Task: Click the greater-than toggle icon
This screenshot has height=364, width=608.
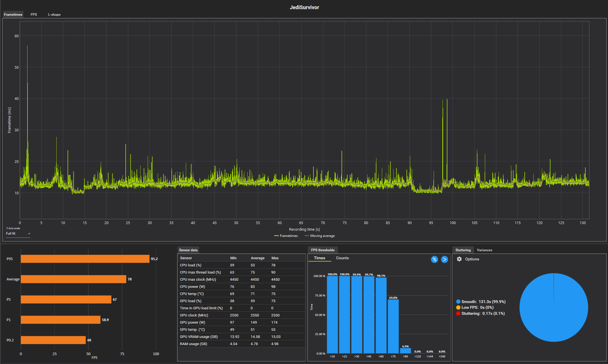Action: click(x=445, y=260)
